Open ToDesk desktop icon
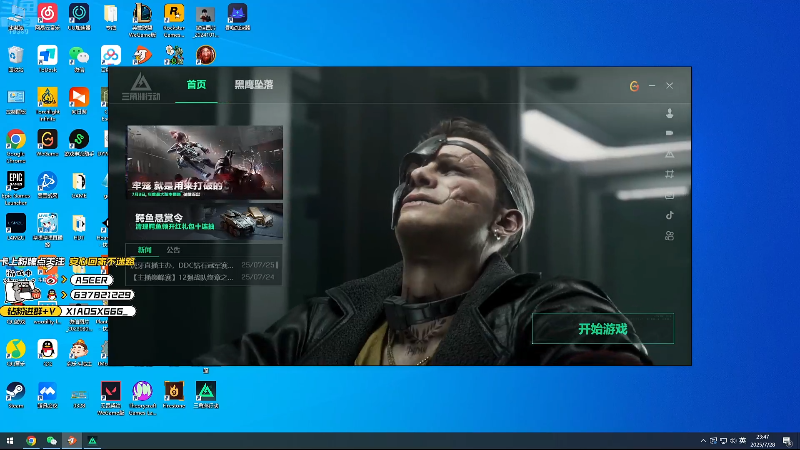This screenshot has width=800, height=450. click(47, 59)
